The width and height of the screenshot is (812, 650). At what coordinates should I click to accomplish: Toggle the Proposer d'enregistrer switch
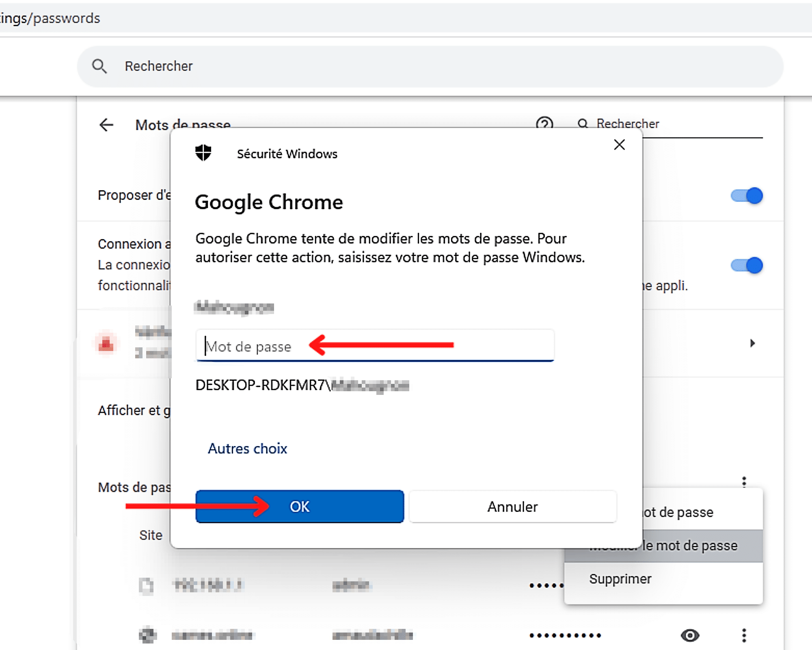[747, 196]
